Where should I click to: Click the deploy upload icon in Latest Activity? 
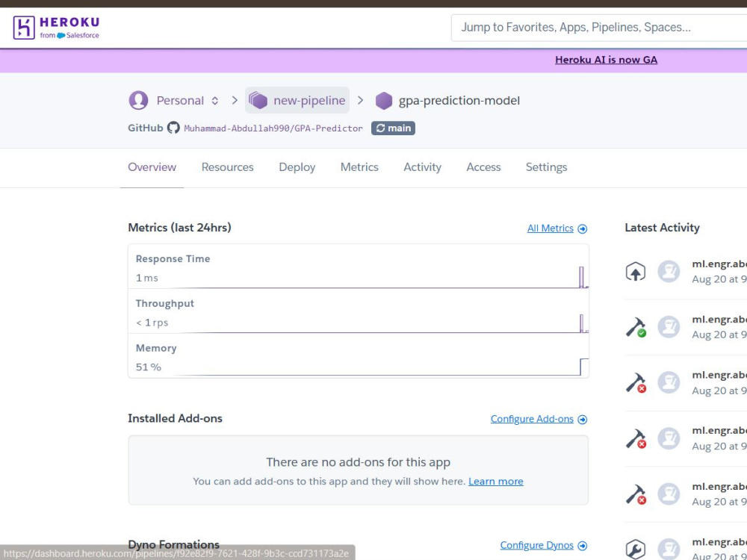click(x=635, y=272)
